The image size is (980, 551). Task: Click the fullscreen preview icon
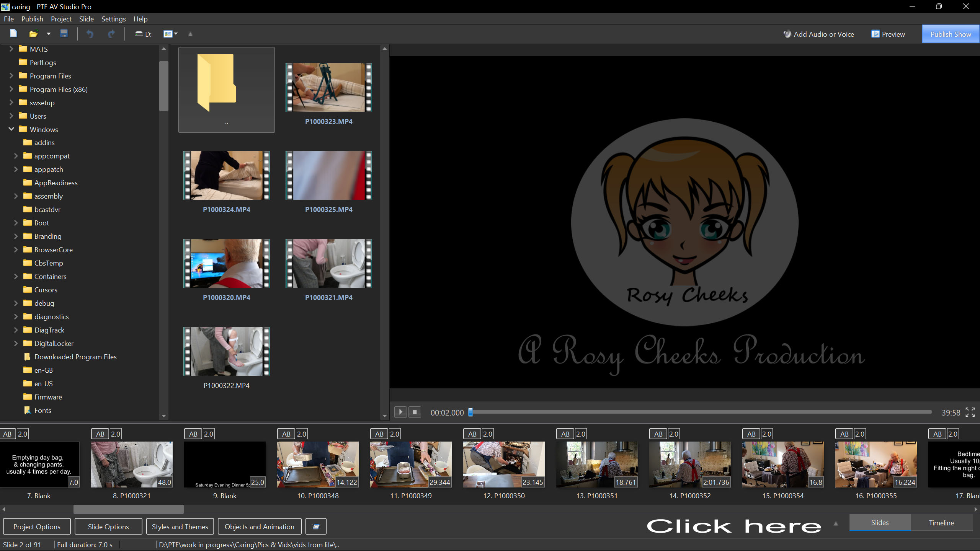970,412
